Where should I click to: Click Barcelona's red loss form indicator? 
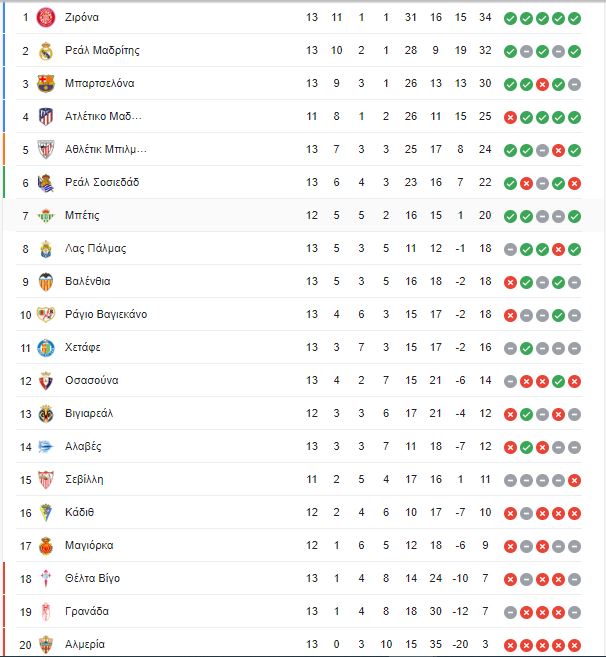(x=542, y=84)
